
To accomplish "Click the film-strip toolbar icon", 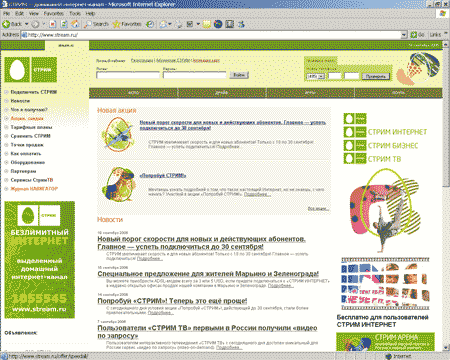I will 230,24.
